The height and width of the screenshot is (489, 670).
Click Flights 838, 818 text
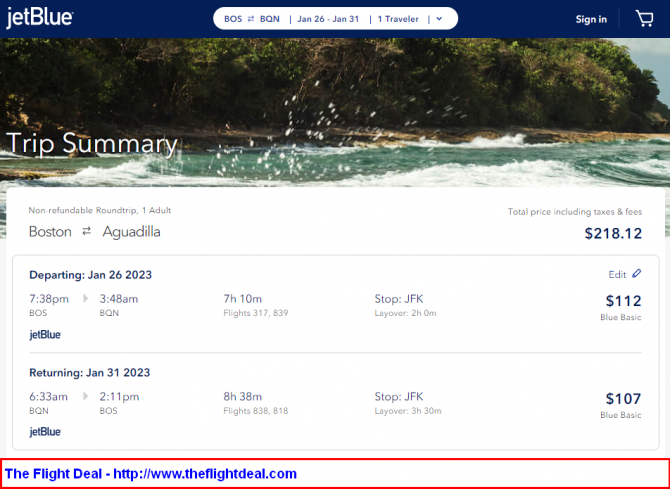[256, 411]
